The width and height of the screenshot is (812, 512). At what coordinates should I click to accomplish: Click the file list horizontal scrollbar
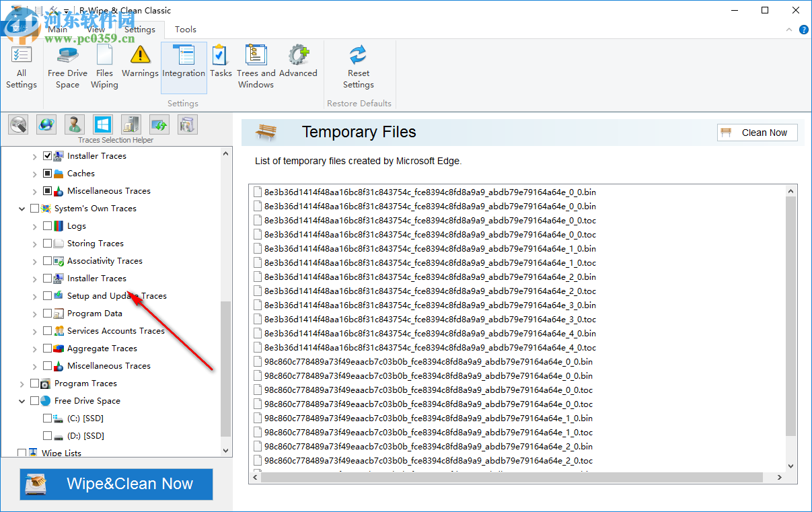[x=511, y=477]
